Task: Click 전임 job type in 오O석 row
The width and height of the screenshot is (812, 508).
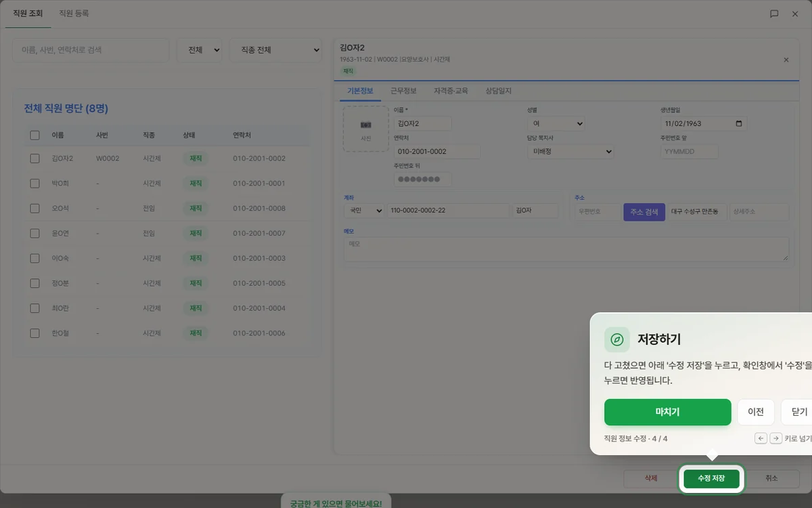Action: click(149, 209)
